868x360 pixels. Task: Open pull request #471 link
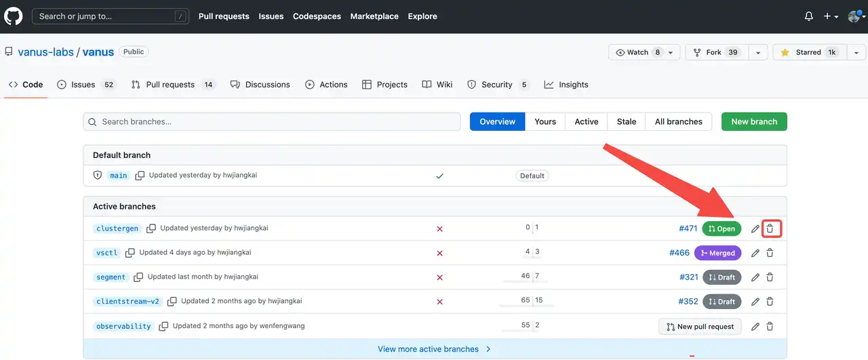[688, 228]
